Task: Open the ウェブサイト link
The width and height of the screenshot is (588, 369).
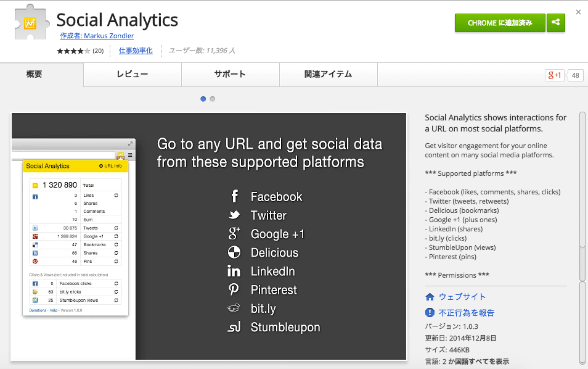Action: coord(462,297)
